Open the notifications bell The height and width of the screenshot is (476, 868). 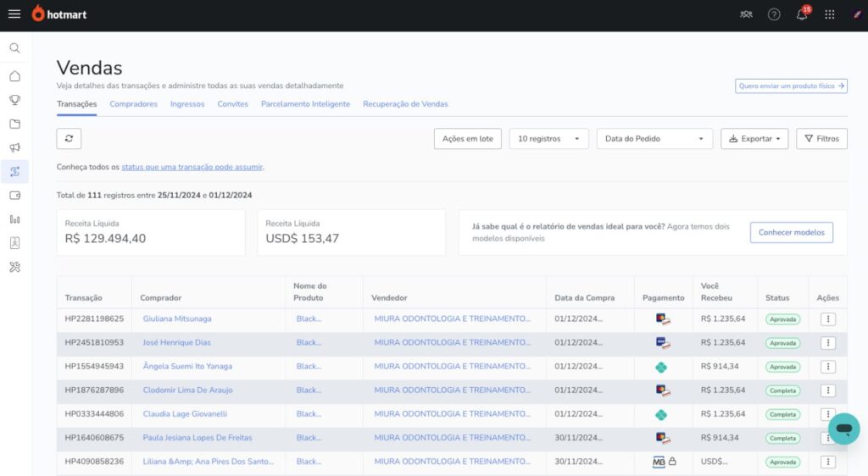[x=802, y=14]
